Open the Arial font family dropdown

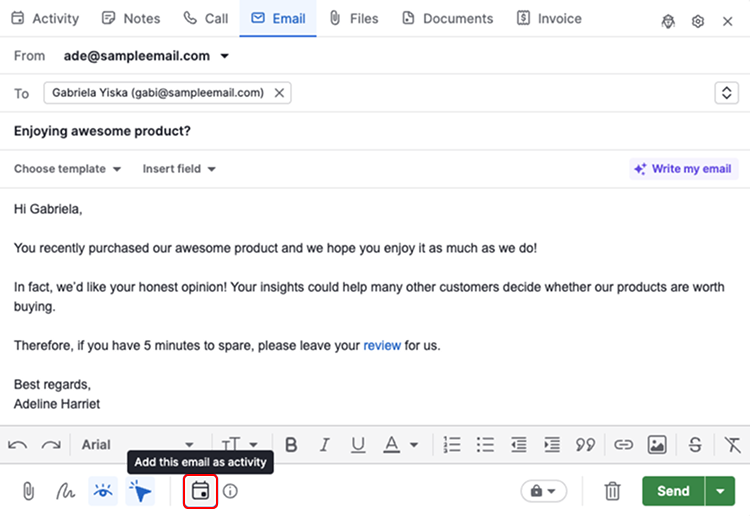tap(138, 445)
